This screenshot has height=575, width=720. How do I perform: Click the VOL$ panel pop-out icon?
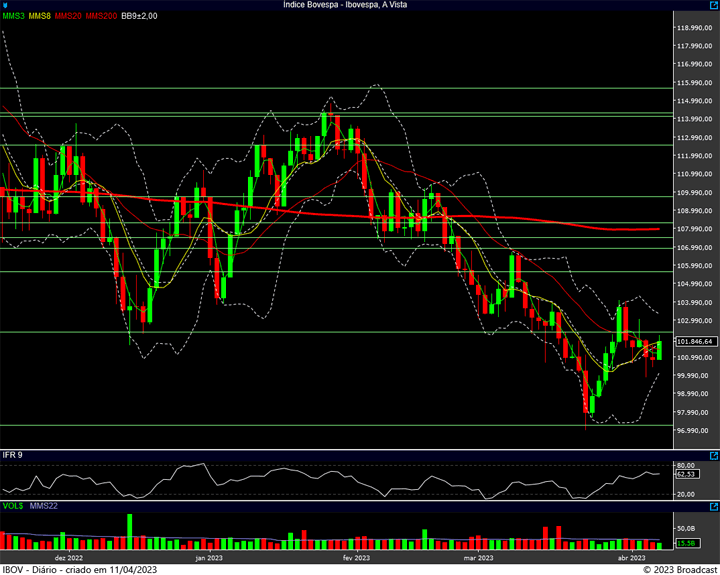(x=714, y=507)
